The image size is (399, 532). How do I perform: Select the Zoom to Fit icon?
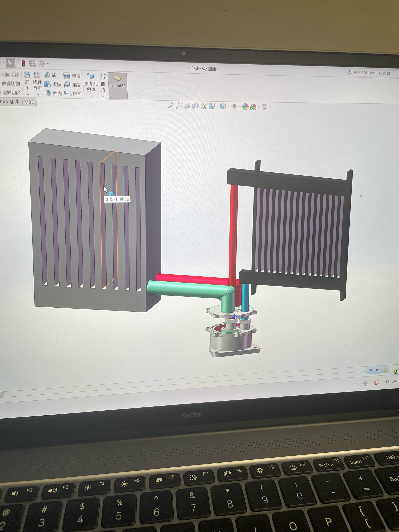(x=171, y=105)
